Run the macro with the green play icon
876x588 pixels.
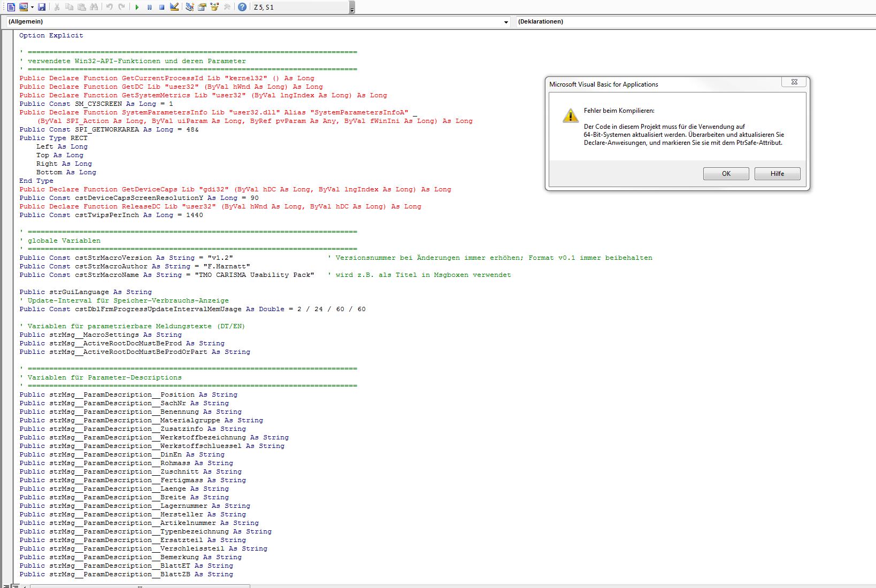pyautogui.click(x=137, y=7)
